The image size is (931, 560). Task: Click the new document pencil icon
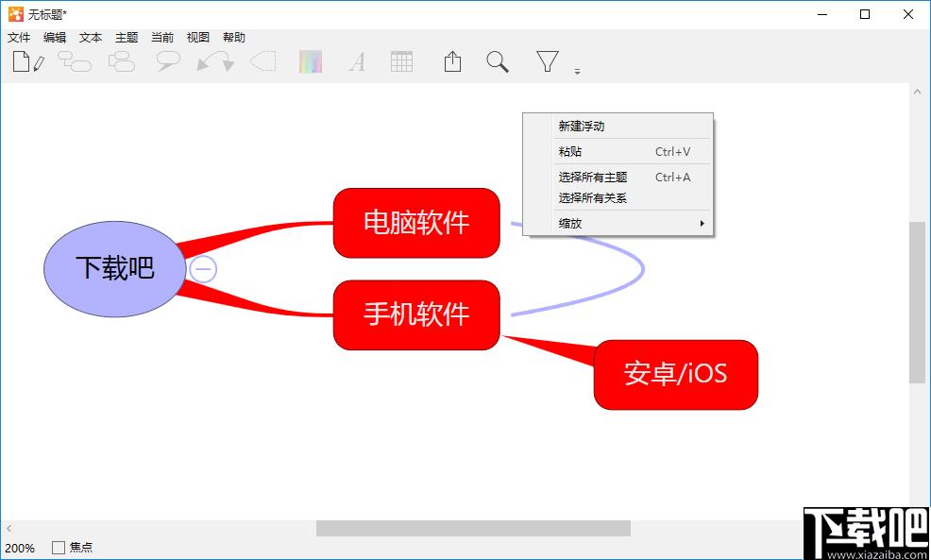click(x=28, y=61)
